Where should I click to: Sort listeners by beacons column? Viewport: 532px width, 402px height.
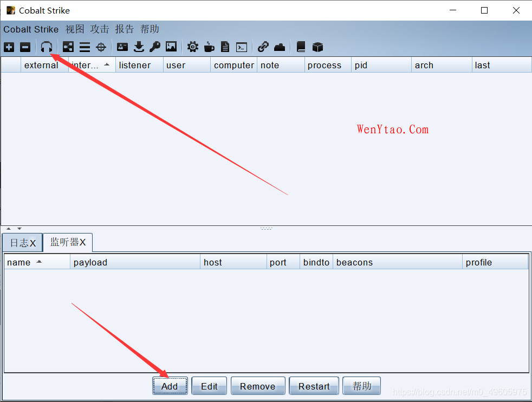coord(398,262)
